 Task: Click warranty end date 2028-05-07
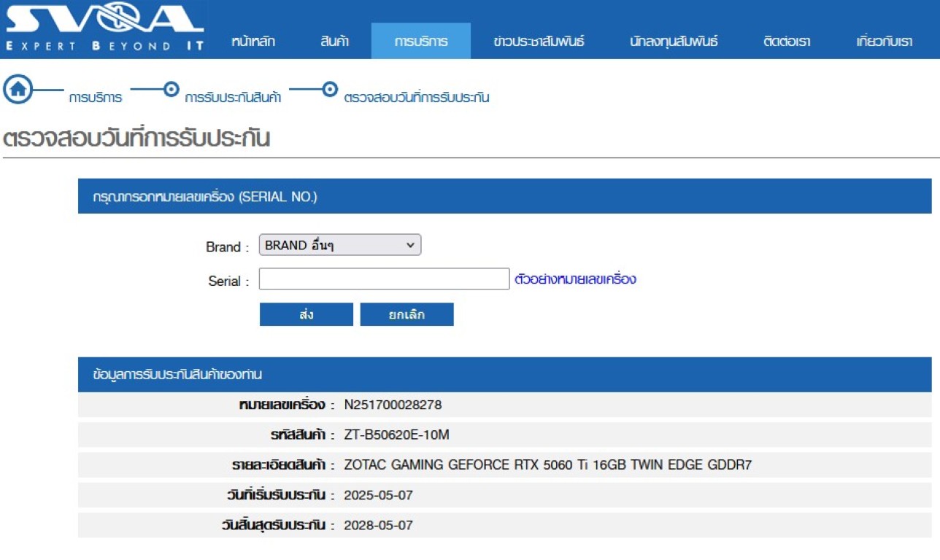coord(378,525)
